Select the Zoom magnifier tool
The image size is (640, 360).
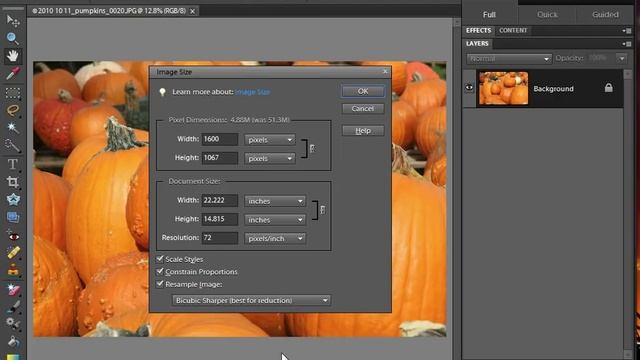coord(13,38)
